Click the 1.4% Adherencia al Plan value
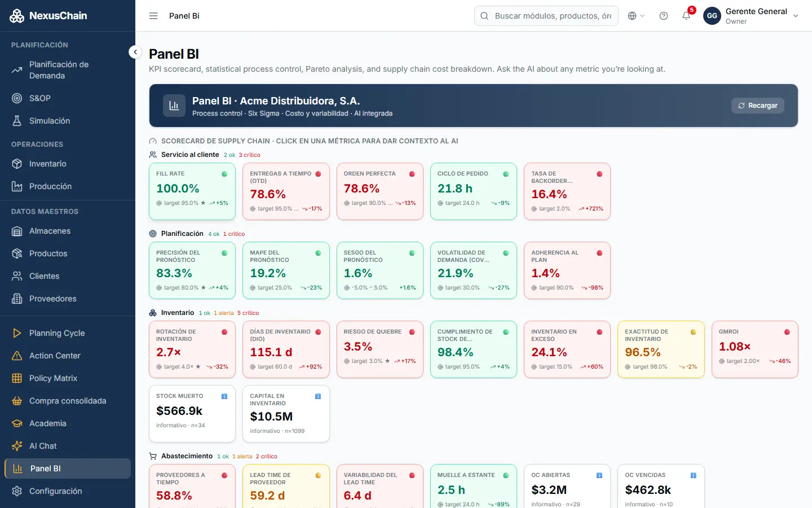Screen dimensions: 812x508 click(545, 273)
